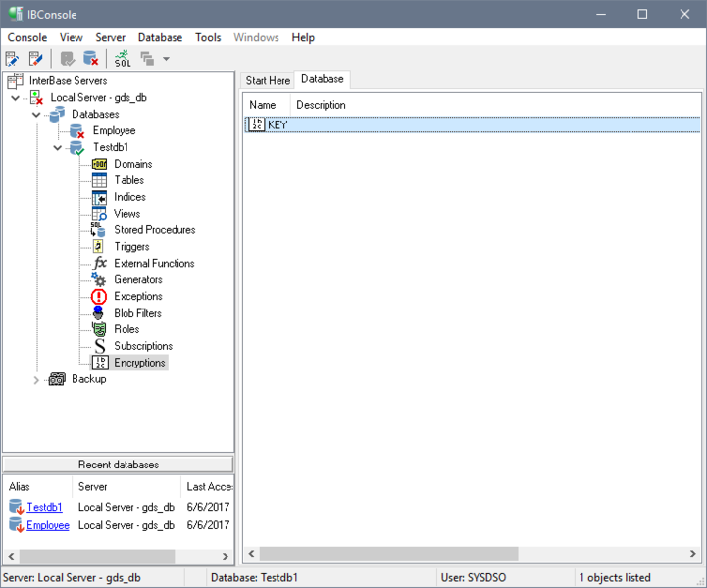Click the Stored Procedures node icon
The height and width of the screenshot is (588, 707).
pos(98,229)
